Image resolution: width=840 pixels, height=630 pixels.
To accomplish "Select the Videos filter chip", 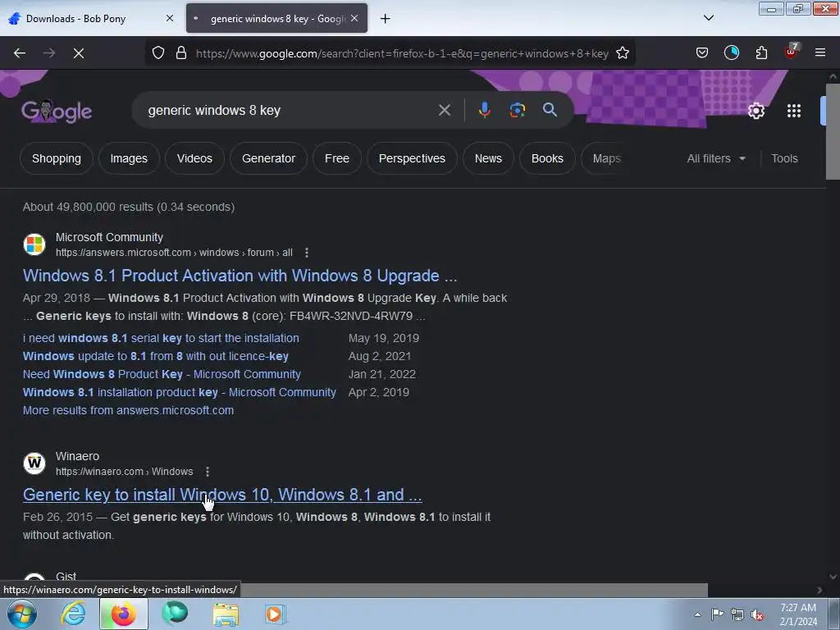I will click(194, 158).
